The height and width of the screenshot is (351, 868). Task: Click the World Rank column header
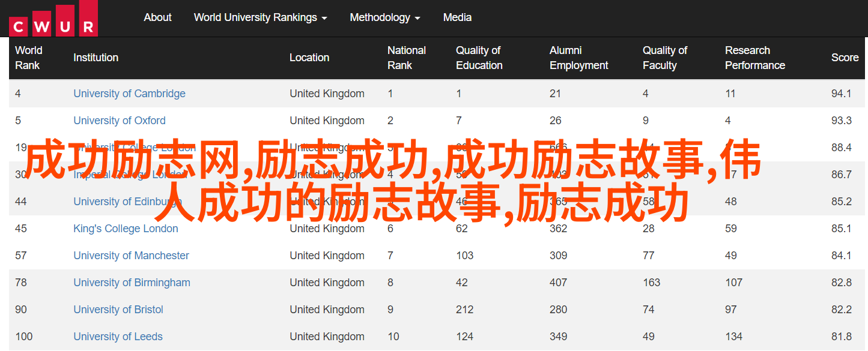coord(29,58)
